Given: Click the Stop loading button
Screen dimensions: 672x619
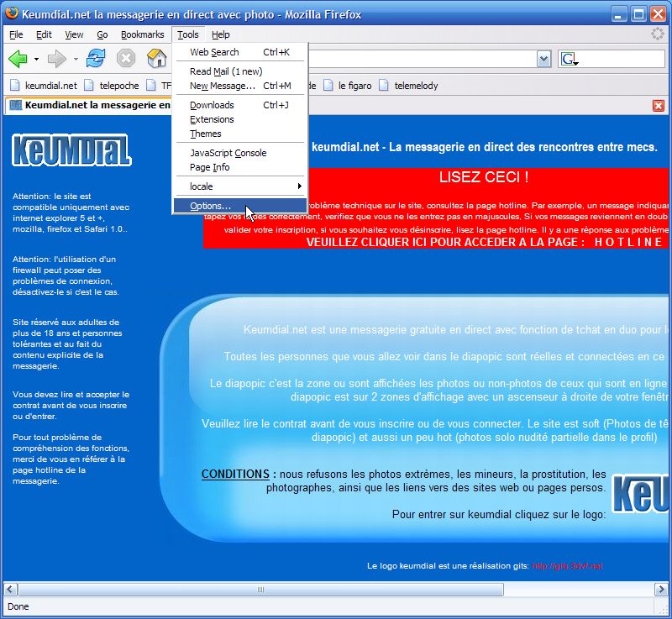Looking at the screenshot, I should (x=126, y=58).
